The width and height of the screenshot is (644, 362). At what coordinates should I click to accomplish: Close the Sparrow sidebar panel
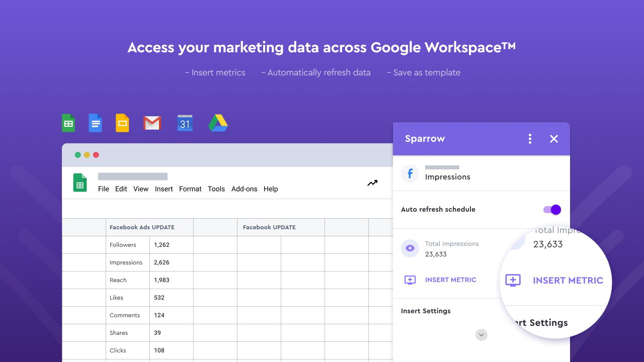click(554, 139)
